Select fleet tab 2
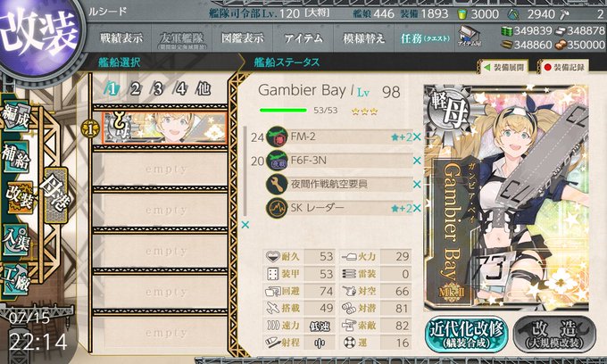This screenshot has width=607, height=364. click(135, 89)
